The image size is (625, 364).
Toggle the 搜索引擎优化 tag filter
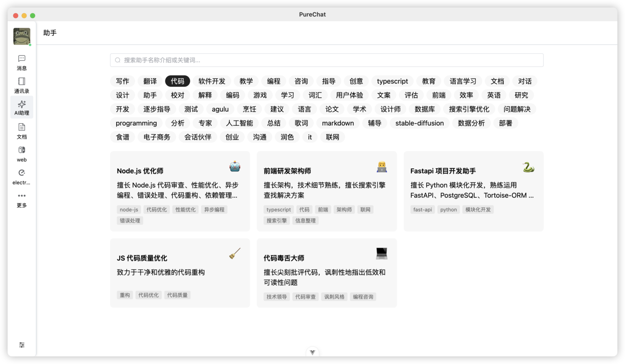pyautogui.click(x=469, y=109)
